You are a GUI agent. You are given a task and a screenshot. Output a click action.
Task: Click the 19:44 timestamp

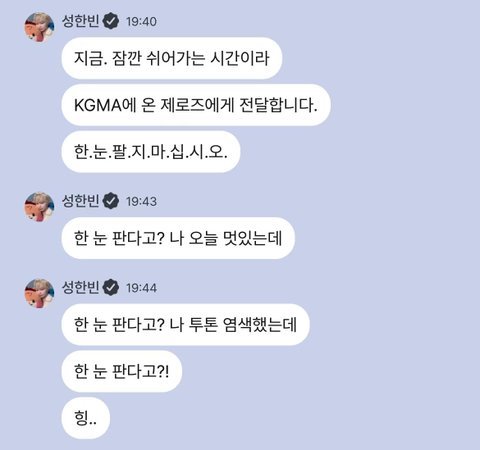click(141, 288)
